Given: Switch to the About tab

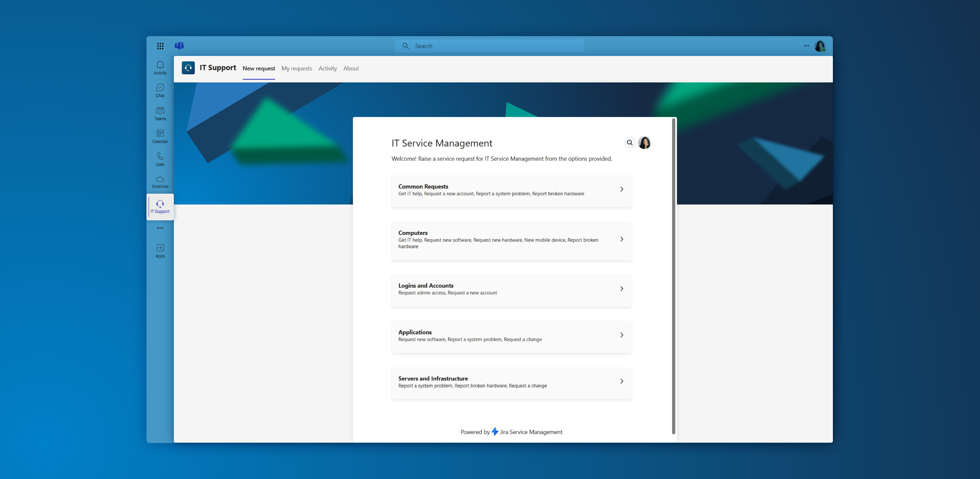Looking at the screenshot, I should tap(351, 68).
